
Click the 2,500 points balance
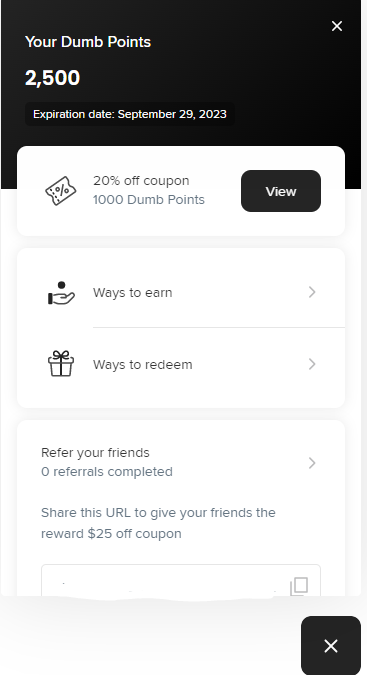pyautogui.click(x=52, y=78)
